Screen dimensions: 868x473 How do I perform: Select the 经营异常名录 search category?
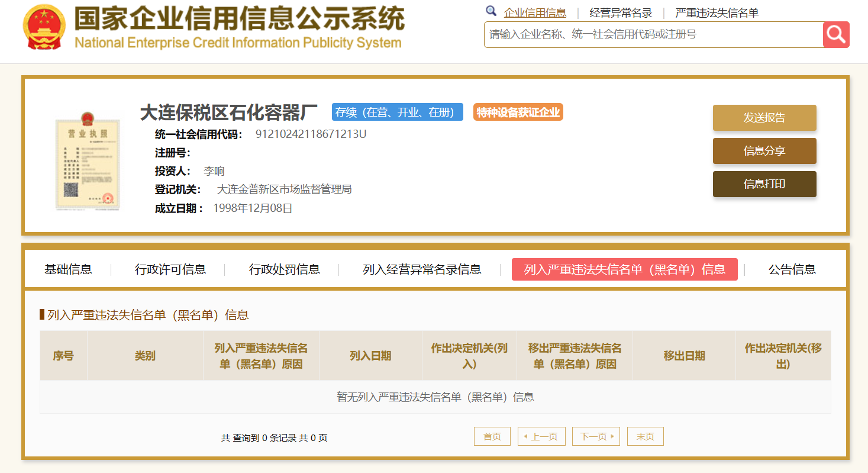click(x=621, y=13)
